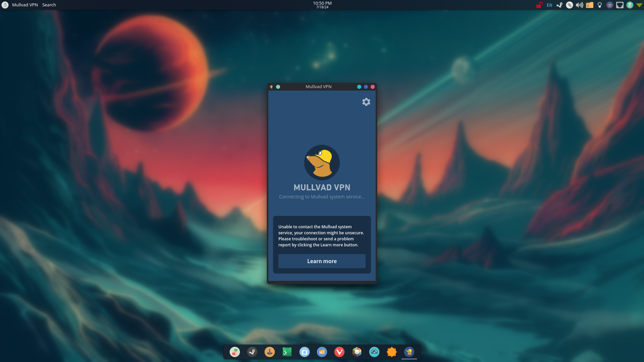Screen dimensions: 644x362
Task: Click the Mullvad mole logo
Action: [322, 163]
